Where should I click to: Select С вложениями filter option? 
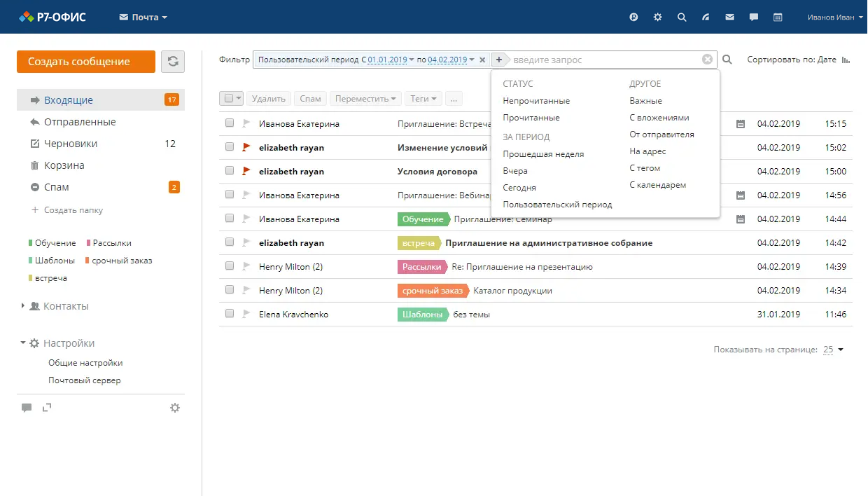(x=659, y=118)
